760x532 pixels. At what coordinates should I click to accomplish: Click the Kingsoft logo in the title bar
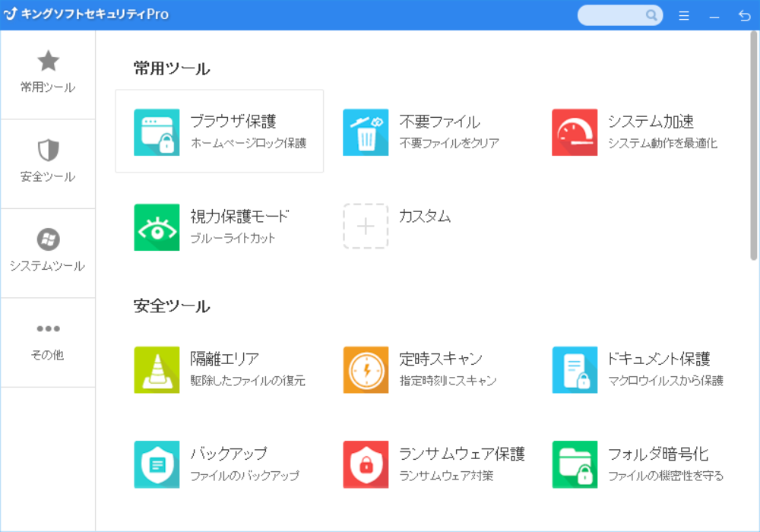[x=10, y=14]
